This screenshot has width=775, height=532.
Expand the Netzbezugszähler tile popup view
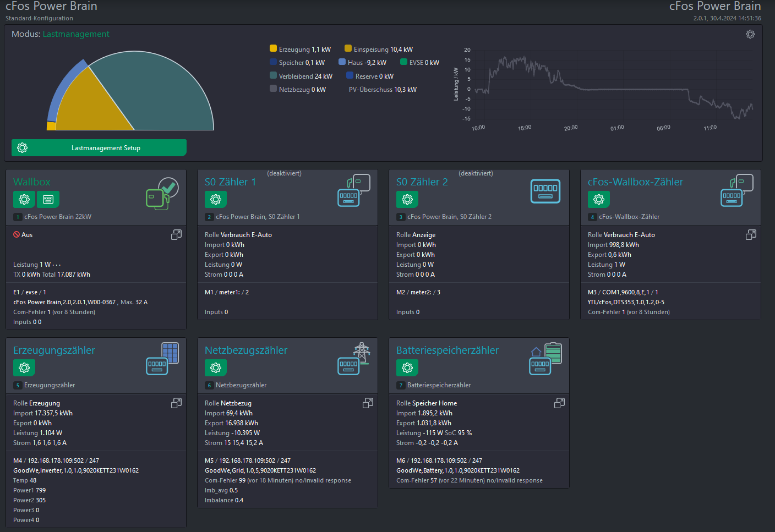click(x=368, y=403)
